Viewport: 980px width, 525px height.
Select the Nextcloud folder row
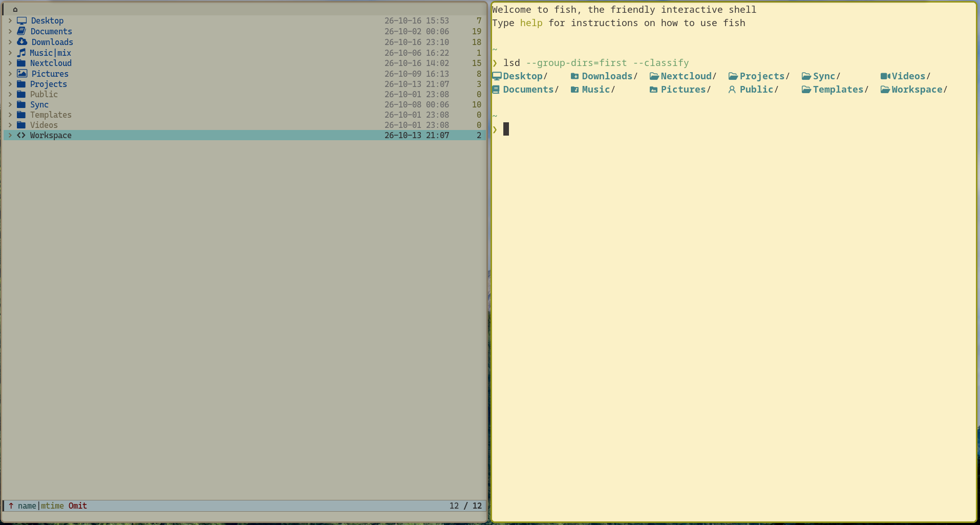(245, 63)
